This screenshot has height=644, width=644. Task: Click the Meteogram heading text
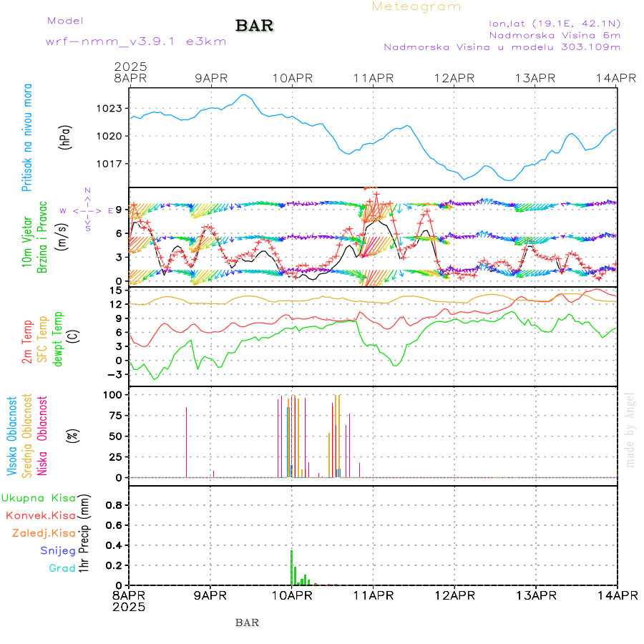[x=416, y=6]
